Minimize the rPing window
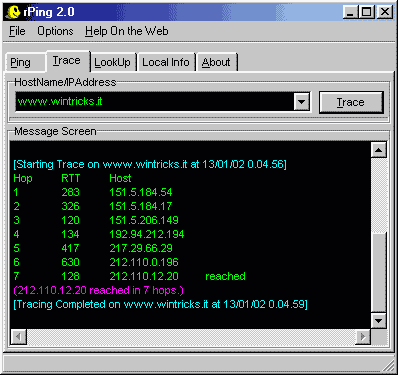This screenshot has height=375, width=398. click(x=350, y=12)
